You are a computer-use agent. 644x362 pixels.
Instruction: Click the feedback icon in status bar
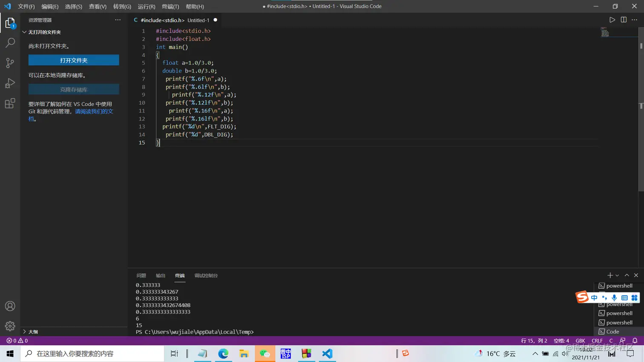click(x=623, y=341)
